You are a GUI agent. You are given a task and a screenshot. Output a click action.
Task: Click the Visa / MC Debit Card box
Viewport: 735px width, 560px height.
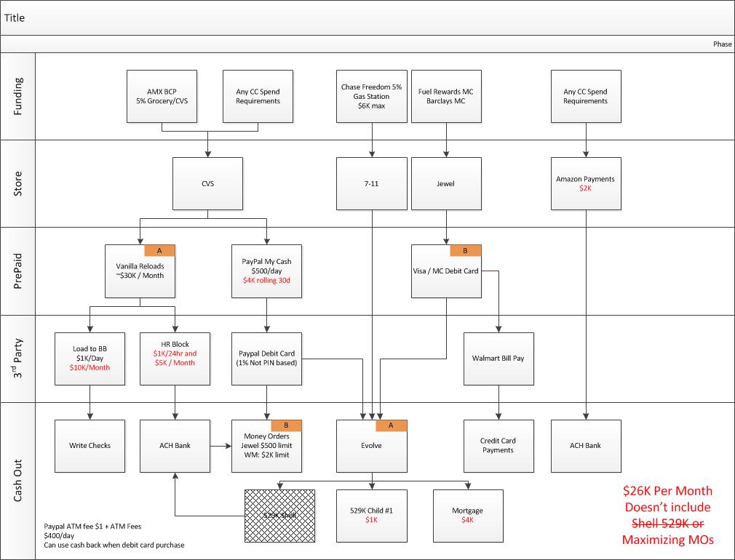pyautogui.click(x=446, y=271)
